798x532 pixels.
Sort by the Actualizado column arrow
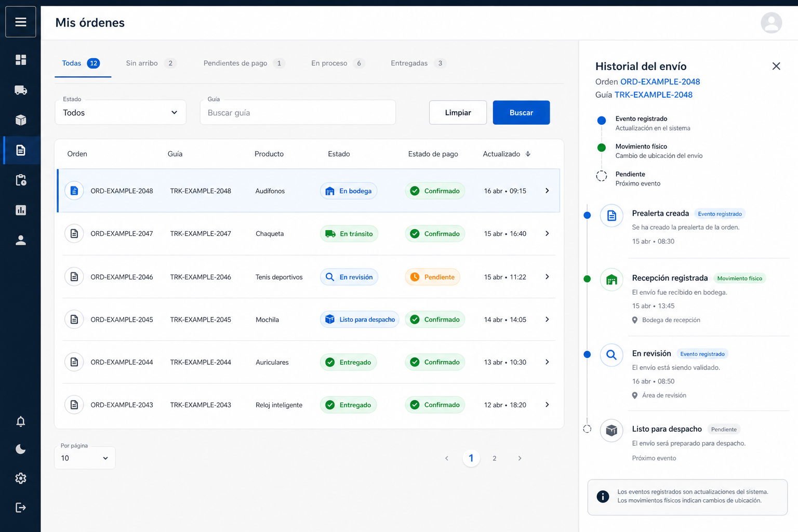coord(528,154)
